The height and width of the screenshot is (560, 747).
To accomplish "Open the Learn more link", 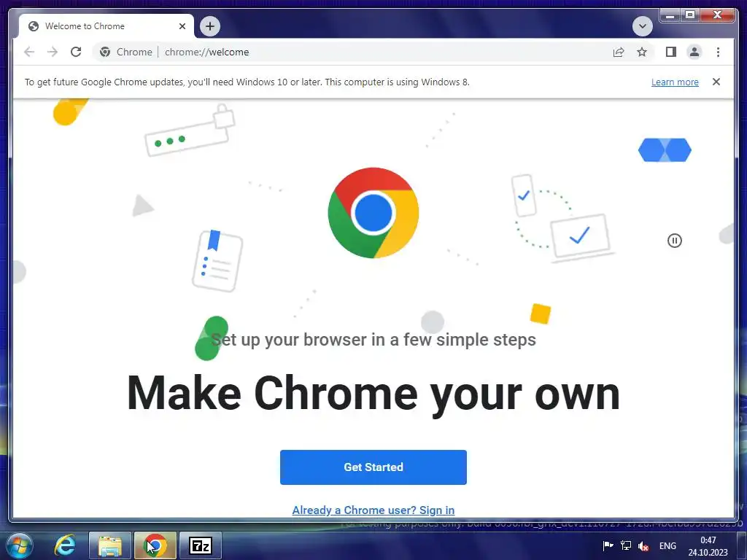I will click(x=675, y=82).
